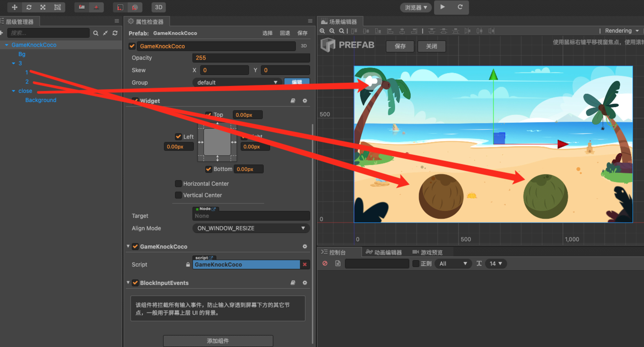This screenshot has width=644, height=347.
Task: Select the move transform tool
Action: (14, 7)
